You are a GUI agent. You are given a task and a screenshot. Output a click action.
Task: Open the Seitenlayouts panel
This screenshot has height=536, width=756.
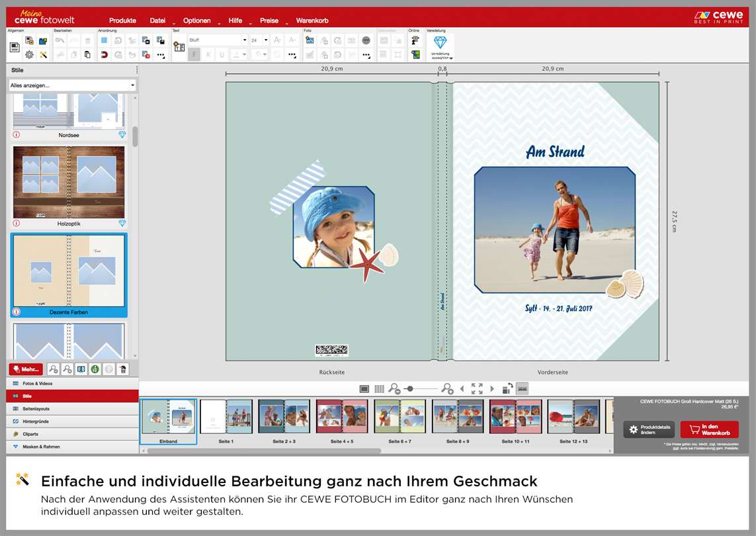pyautogui.click(x=72, y=409)
